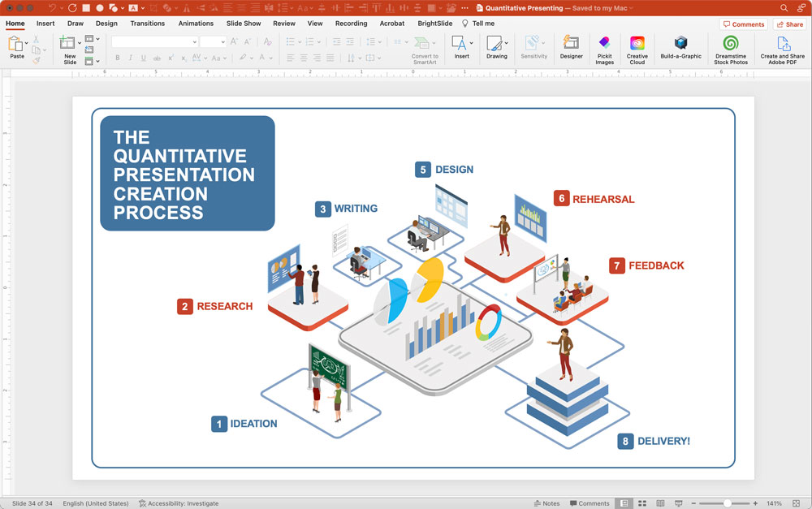Toggle Bold formatting
This screenshot has width=812, height=509.
coord(118,58)
